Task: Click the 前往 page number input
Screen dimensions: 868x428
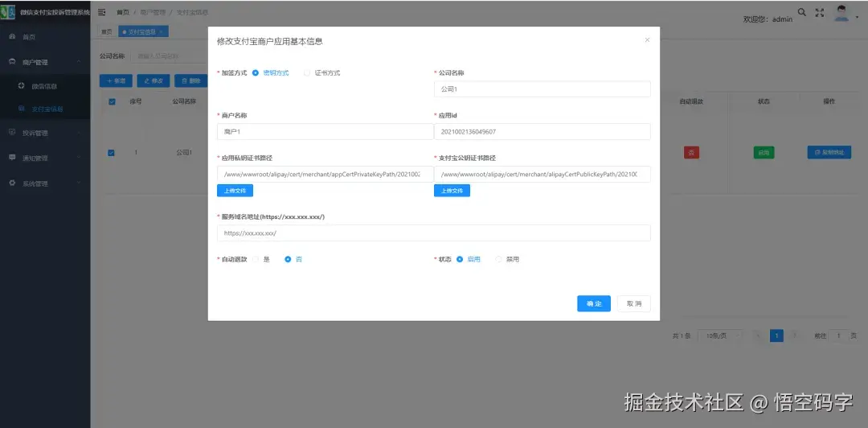Action: coord(838,336)
